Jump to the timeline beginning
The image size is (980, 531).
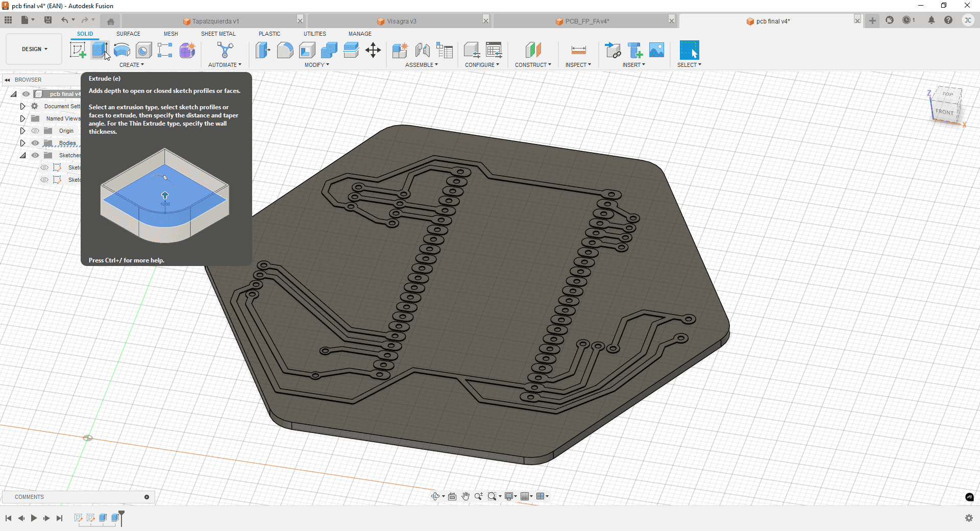(9, 518)
